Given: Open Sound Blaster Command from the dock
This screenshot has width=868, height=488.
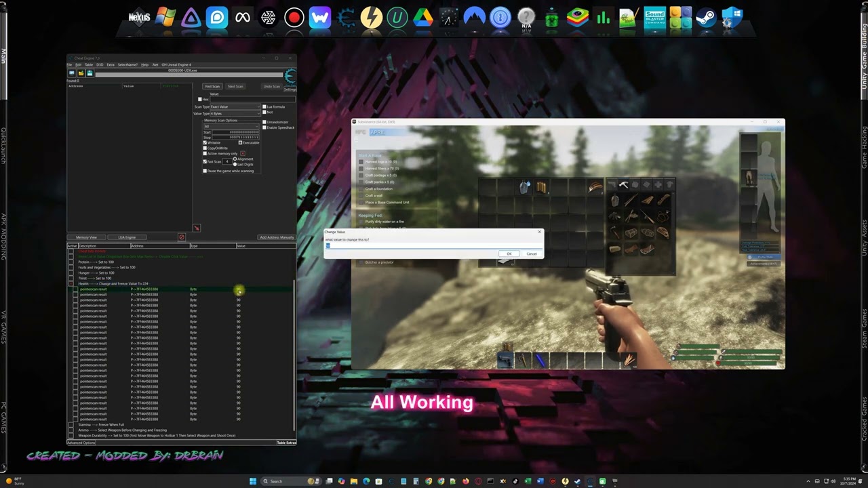Looking at the screenshot, I should point(654,18).
